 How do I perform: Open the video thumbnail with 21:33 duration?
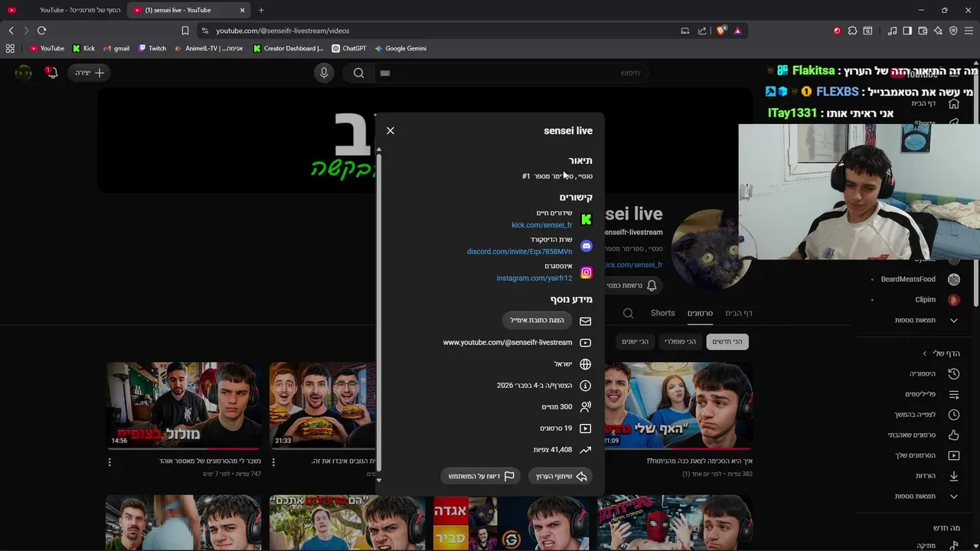coord(323,405)
